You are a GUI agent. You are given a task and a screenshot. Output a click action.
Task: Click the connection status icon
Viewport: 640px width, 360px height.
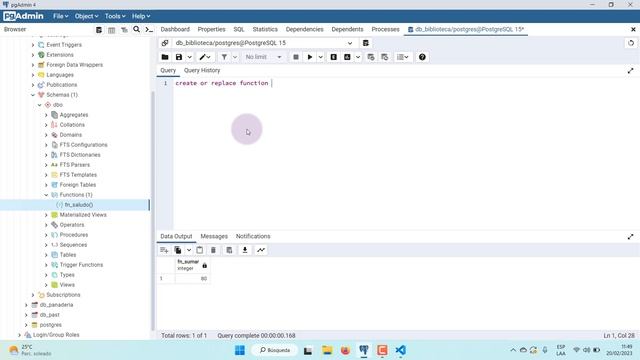point(165,43)
